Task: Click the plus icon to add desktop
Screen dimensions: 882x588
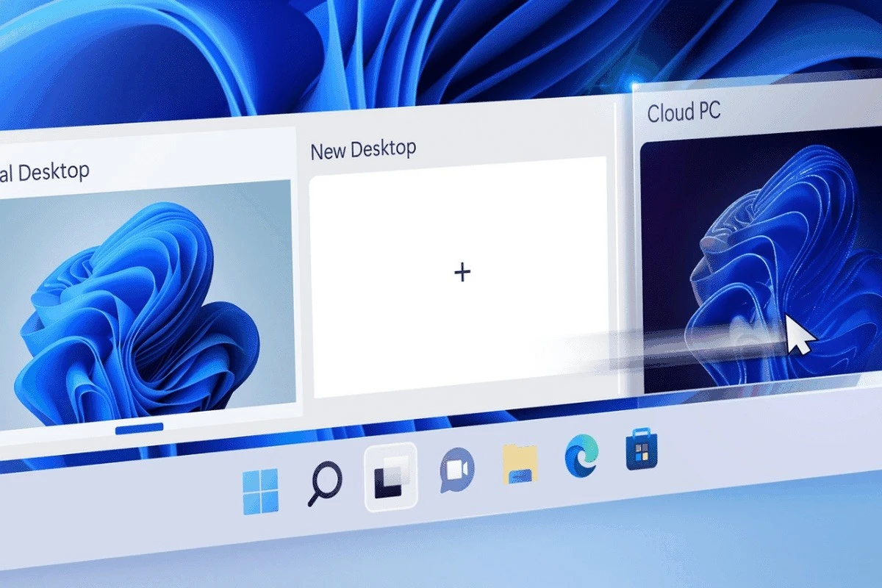Action: tap(462, 273)
